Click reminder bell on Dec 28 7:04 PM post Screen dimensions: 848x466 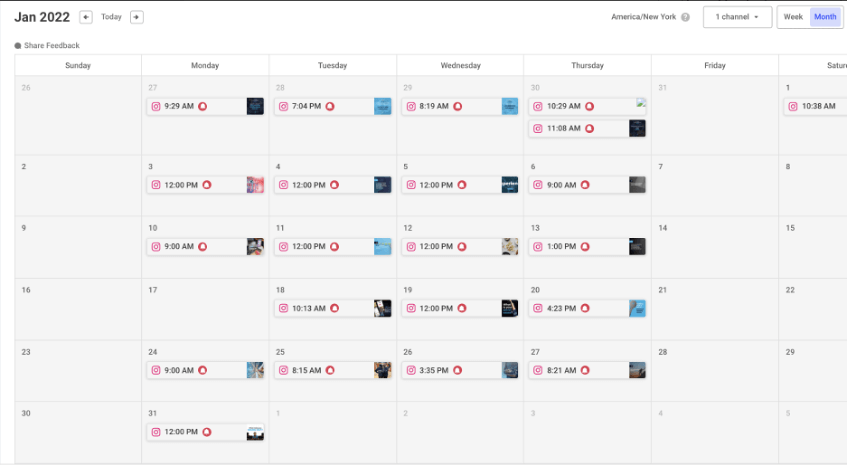330,106
